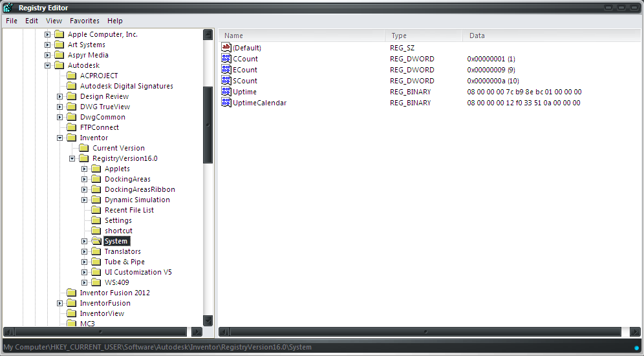Expand the DockingAreasRibbon key
Screen dimensions: 644x356
85,189
